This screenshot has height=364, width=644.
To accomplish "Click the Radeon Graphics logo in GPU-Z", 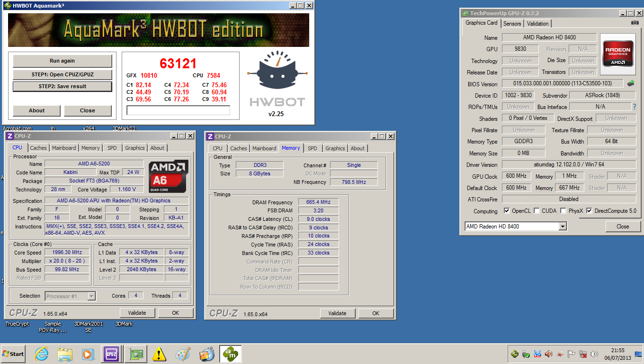I will tap(618, 54).
